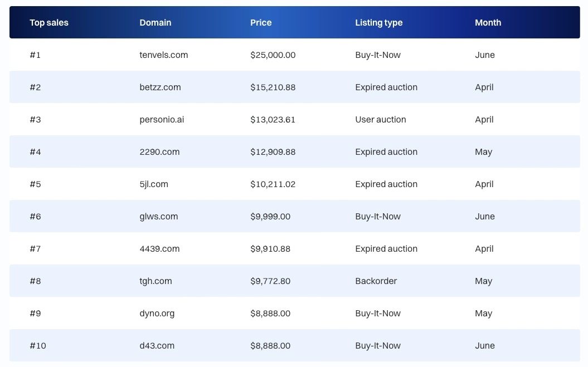Click 'Buy-It-Now' in the tenvels.com row
The image size is (588, 367).
(x=378, y=55)
